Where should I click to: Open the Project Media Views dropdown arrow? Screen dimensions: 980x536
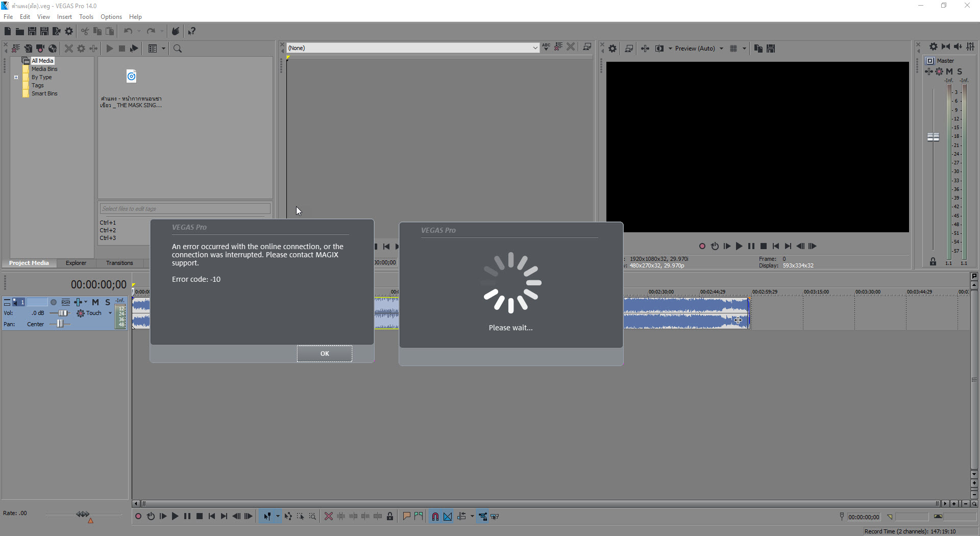(x=164, y=48)
